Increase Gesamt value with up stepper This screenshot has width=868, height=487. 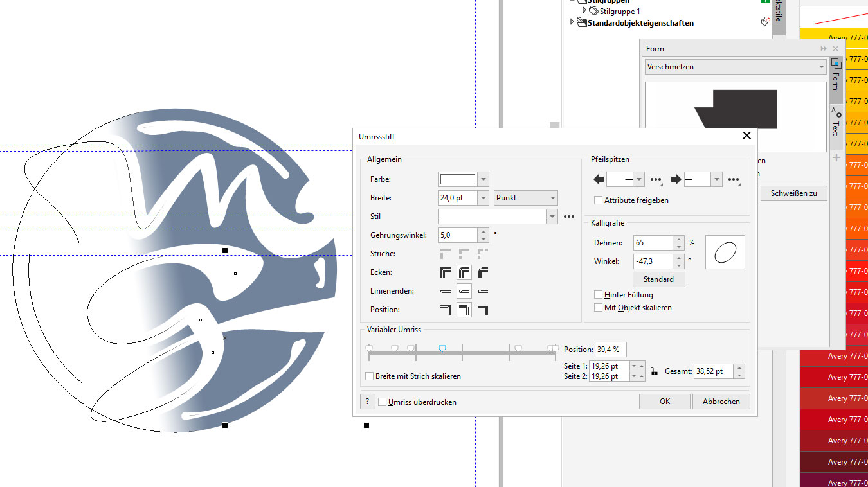click(x=739, y=368)
